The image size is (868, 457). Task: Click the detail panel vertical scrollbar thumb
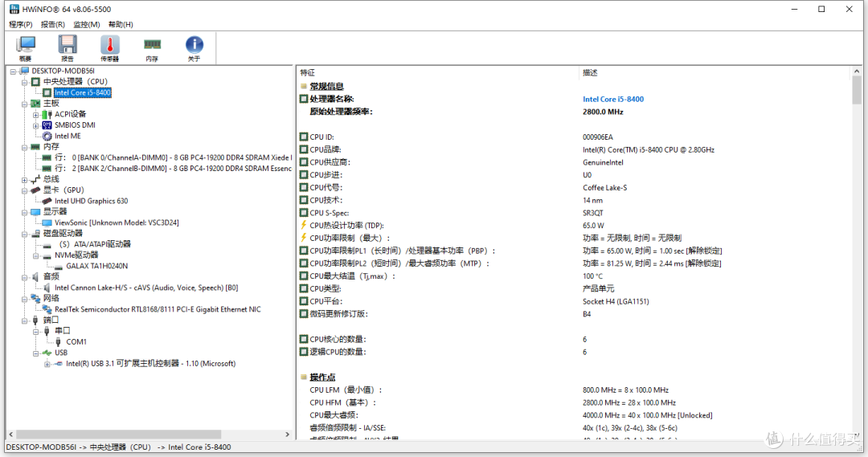click(x=857, y=90)
